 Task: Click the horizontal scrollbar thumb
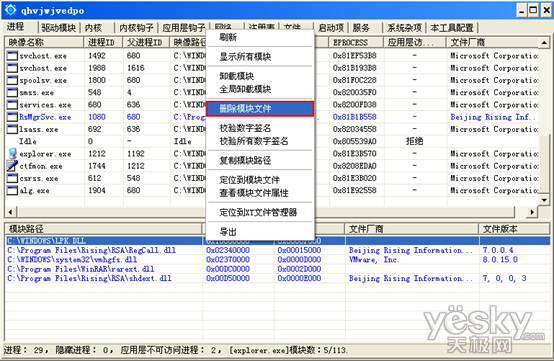tap(266, 212)
